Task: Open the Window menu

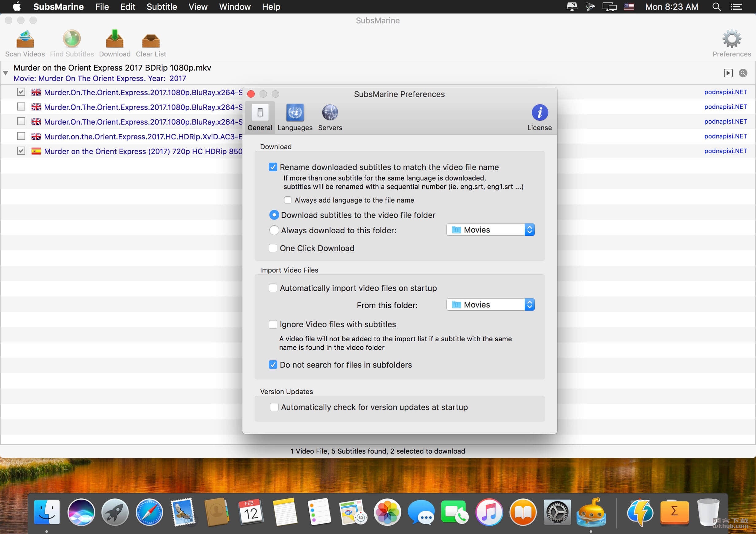Action: coord(235,6)
